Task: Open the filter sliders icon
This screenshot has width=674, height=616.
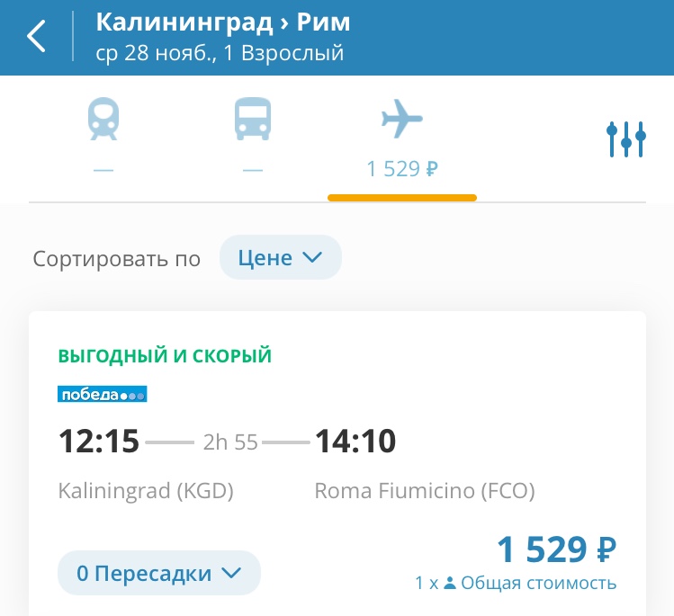Action: coord(626,139)
